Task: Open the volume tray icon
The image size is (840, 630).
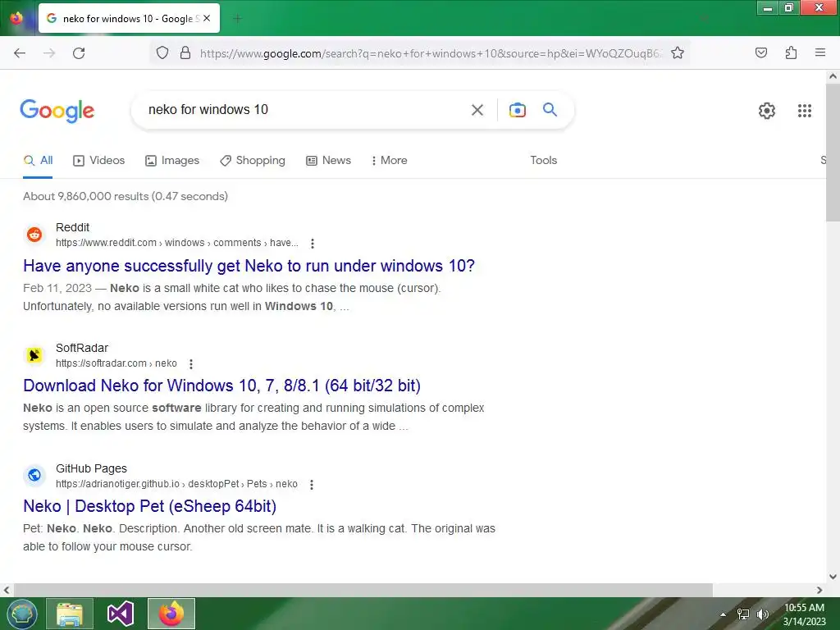Action: coord(762,614)
